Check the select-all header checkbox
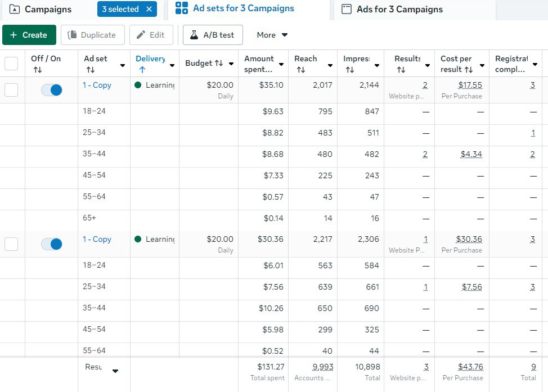The width and height of the screenshot is (548, 392). tap(11, 64)
